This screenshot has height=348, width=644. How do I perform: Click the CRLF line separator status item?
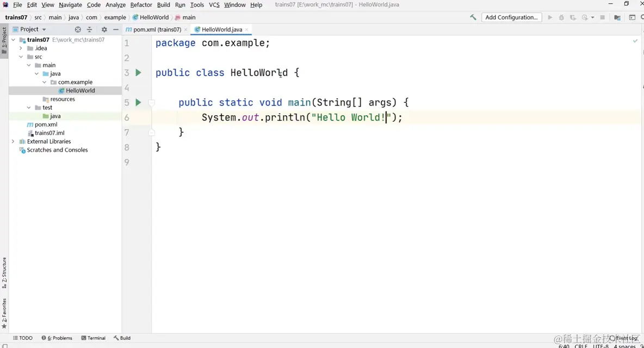581,346
